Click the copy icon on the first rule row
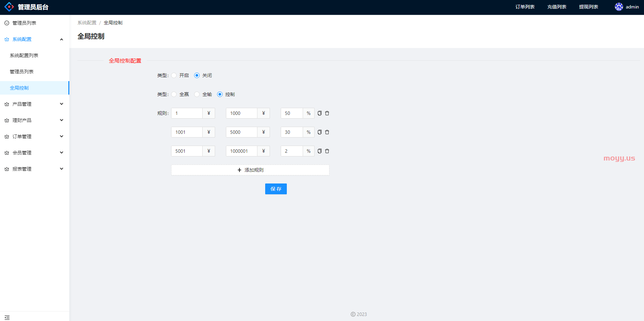 click(320, 113)
